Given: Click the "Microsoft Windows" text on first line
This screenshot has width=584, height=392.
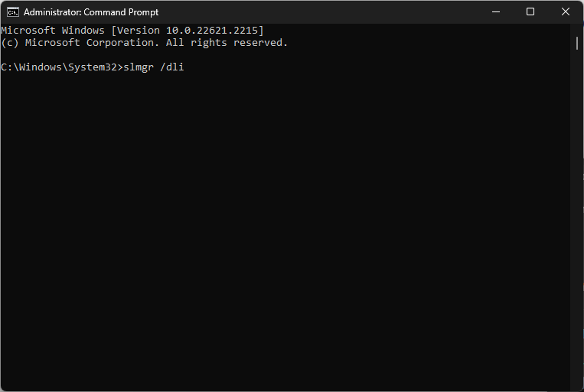Looking at the screenshot, I should 53,31.
